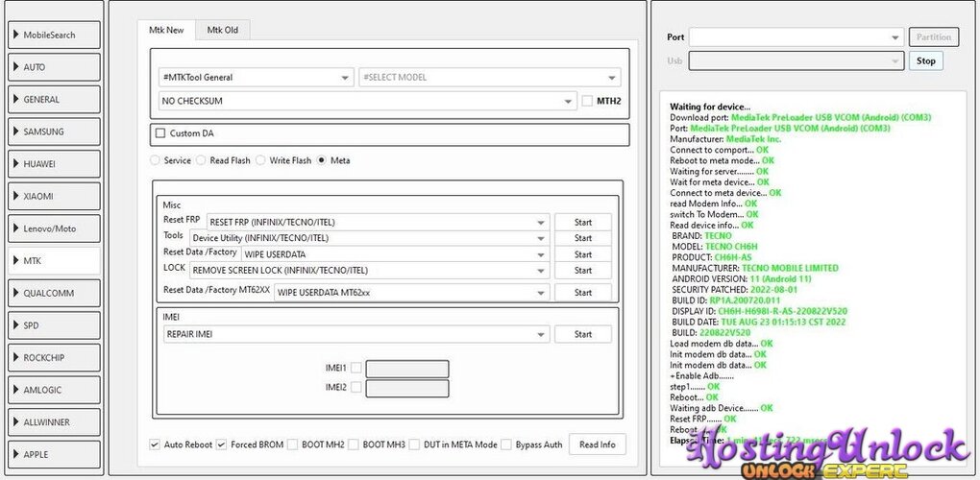Switch to the Mtk Old tab
The image size is (980, 480).
[x=223, y=30]
